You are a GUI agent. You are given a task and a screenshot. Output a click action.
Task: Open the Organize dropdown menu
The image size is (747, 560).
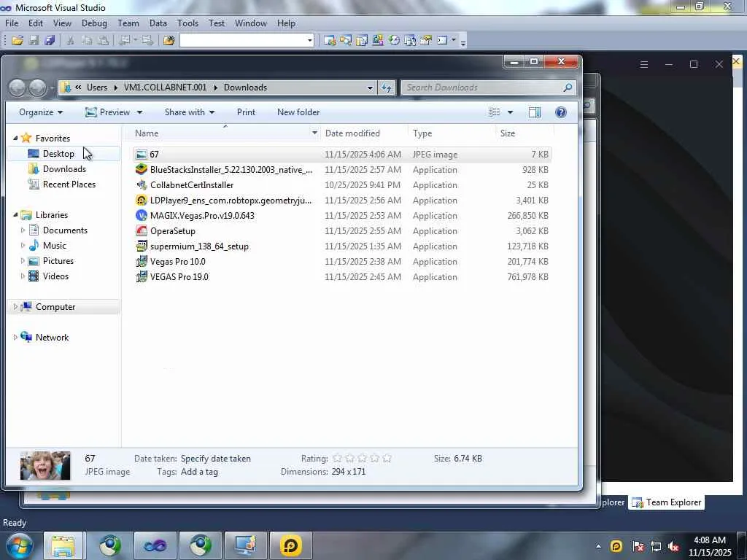pos(41,112)
